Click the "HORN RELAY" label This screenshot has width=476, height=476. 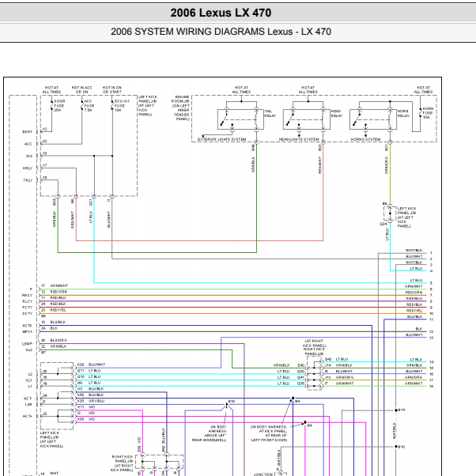tap(403, 114)
